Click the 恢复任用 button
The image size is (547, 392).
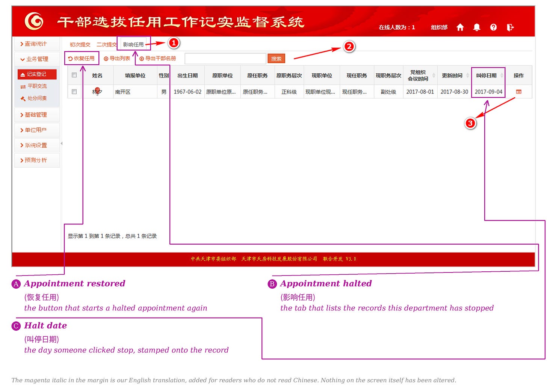point(82,58)
